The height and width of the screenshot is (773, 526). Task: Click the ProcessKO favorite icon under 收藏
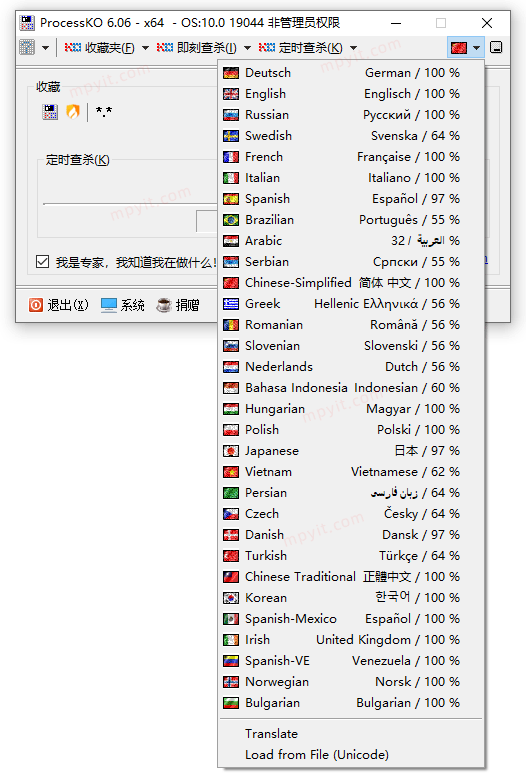(50, 112)
